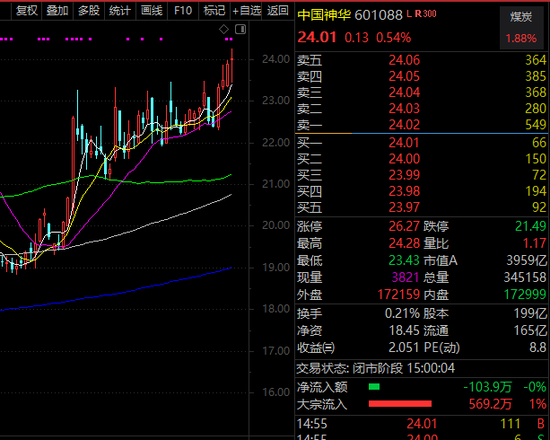Image resolution: width=550 pixels, height=440 pixels.
Task: Click the red 大宗流入 bar
Action: (x=400, y=404)
